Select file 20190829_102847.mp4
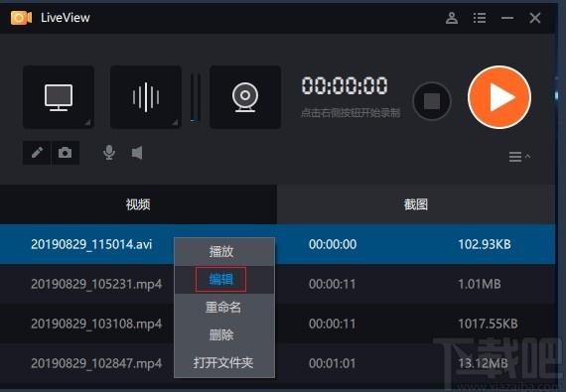The image size is (566, 392). [x=96, y=363]
